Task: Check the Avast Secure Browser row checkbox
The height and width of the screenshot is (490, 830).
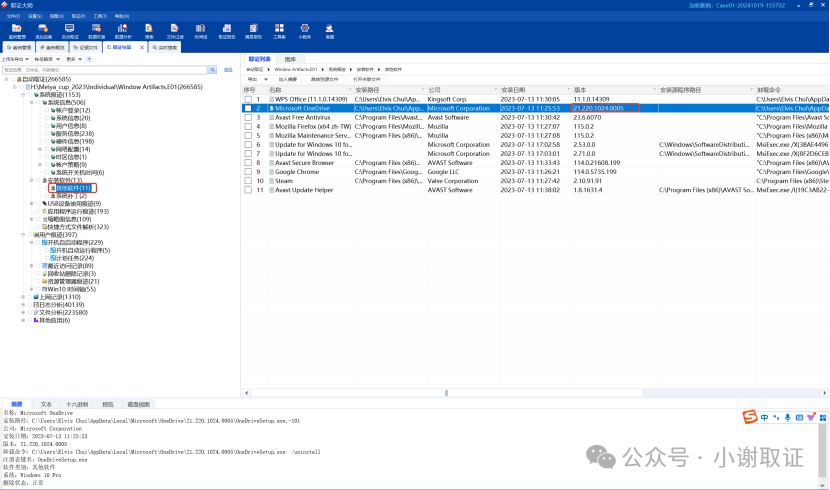Action: [248, 163]
